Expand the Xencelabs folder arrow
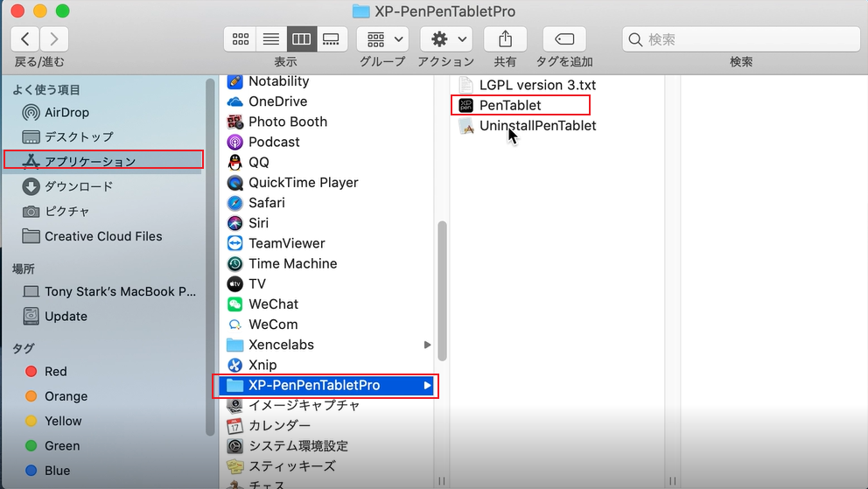 click(x=427, y=345)
